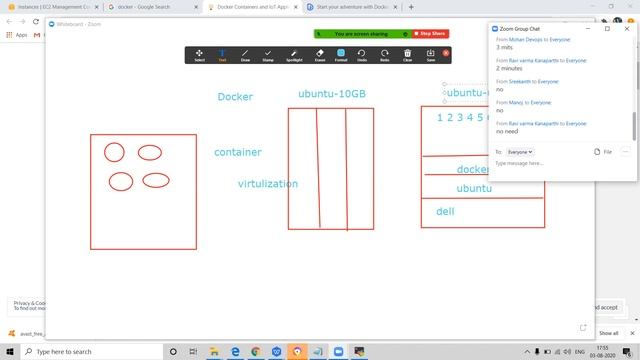Open a new browser tab
640x360 pixels.
click(x=411, y=7)
